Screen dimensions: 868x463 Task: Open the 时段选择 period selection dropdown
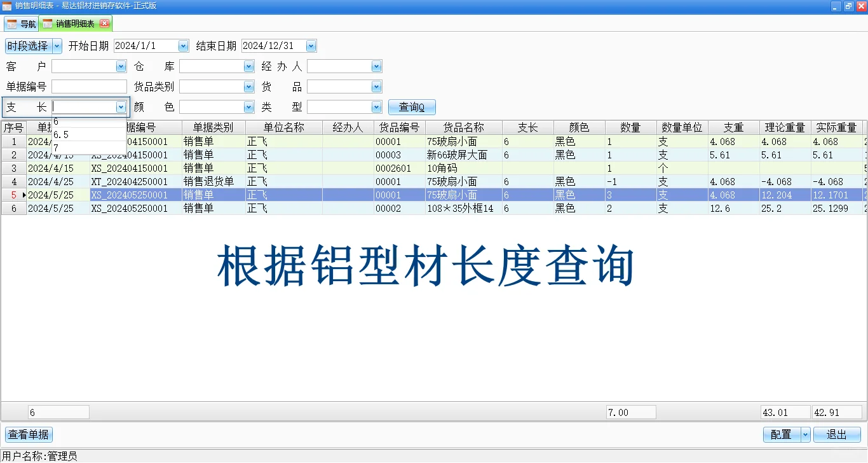coord(57,45)
